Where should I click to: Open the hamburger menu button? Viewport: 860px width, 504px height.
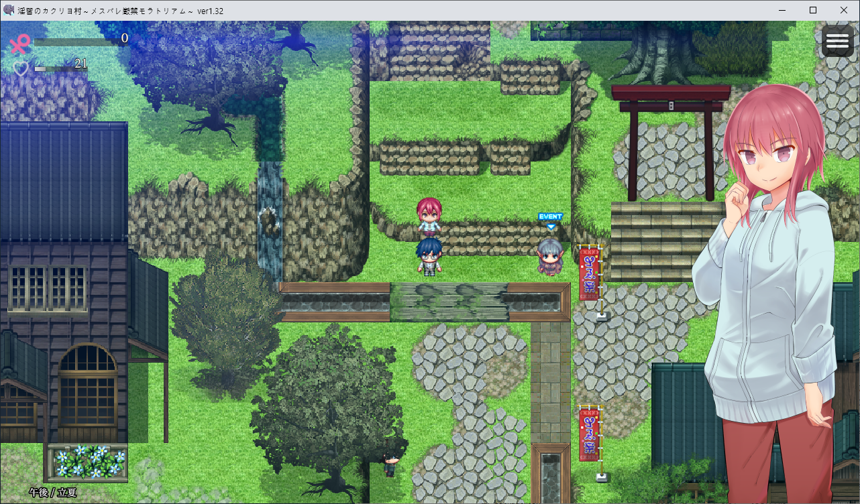838,41
